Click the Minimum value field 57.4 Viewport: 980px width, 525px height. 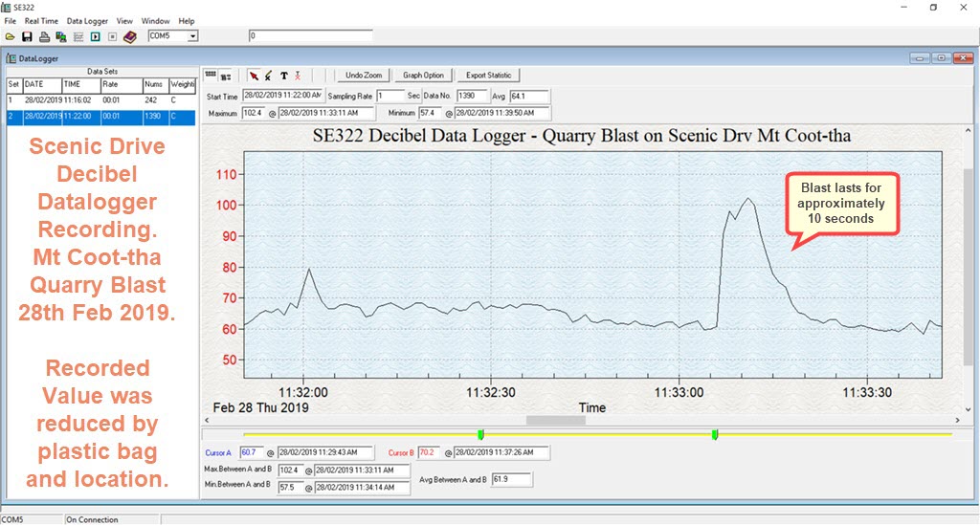pyautogui.click(x=430, y=113)
